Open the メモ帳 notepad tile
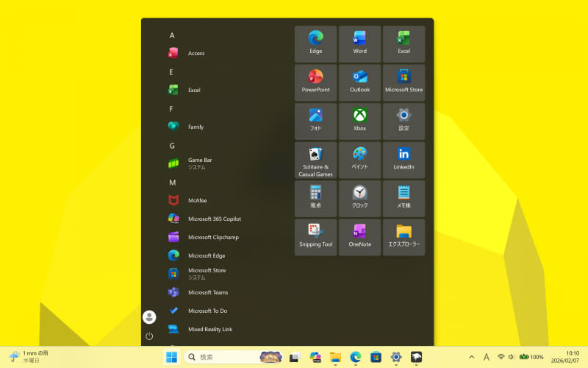 point(404,199)
